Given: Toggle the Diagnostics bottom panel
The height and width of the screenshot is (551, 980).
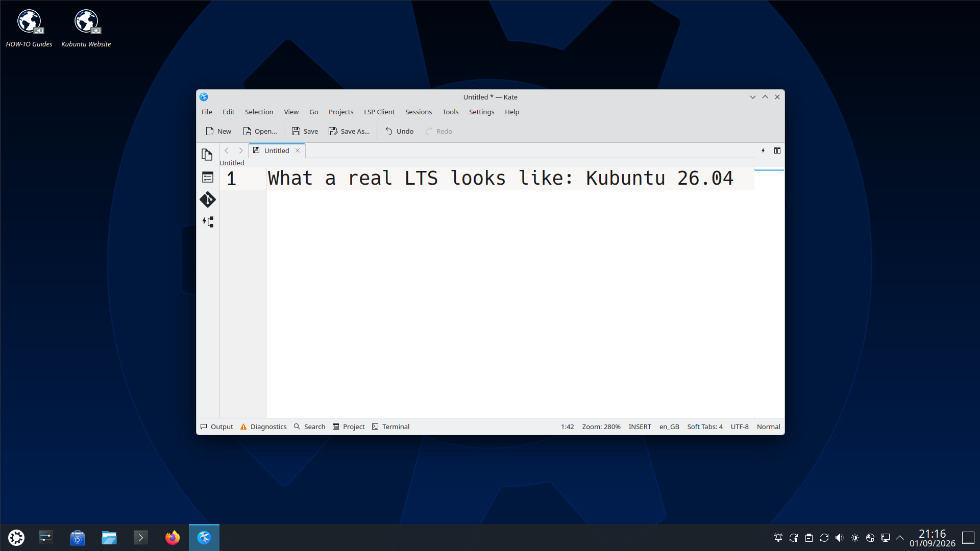Looking at the screenshot, I should coord(263,427).
